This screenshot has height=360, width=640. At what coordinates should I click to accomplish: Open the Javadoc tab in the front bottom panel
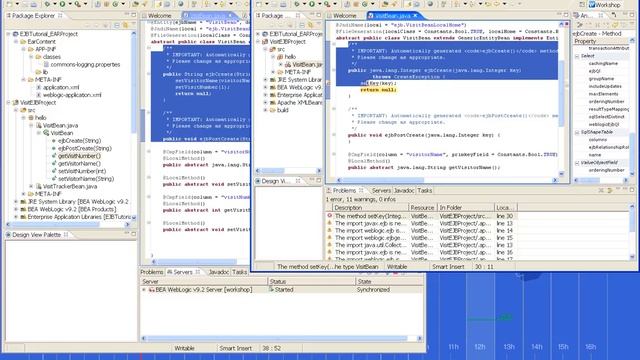click(x=404, y=191)
